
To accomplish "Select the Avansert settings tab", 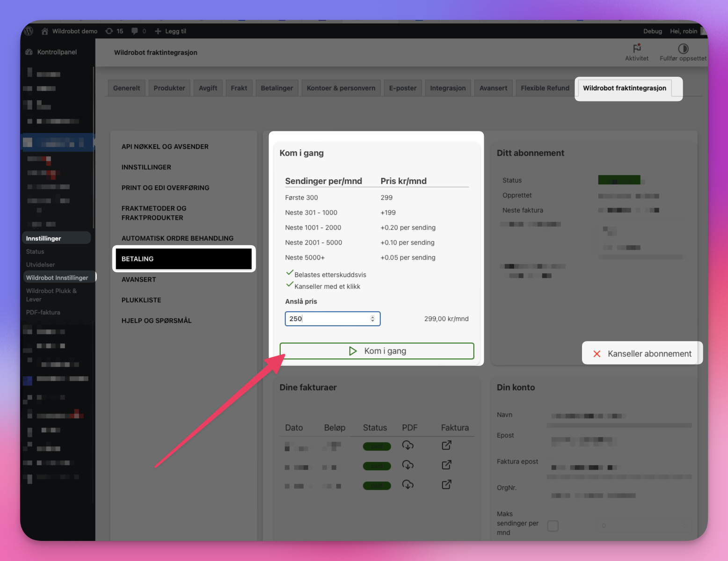I will click(493, 88).
